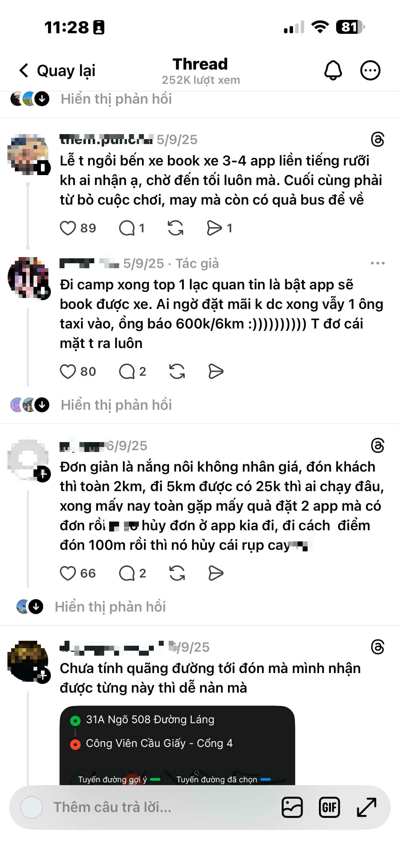The width and height of the screenshot is (400, 868).
Task: Follow the commenter via plus badge on 6/9/25 avatar
Action: pos(43,474)
